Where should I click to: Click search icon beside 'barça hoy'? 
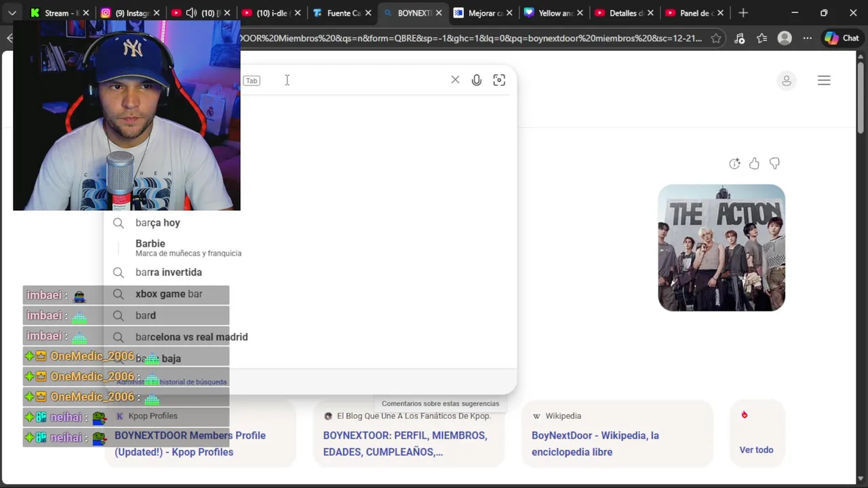[x=119, y=222]
